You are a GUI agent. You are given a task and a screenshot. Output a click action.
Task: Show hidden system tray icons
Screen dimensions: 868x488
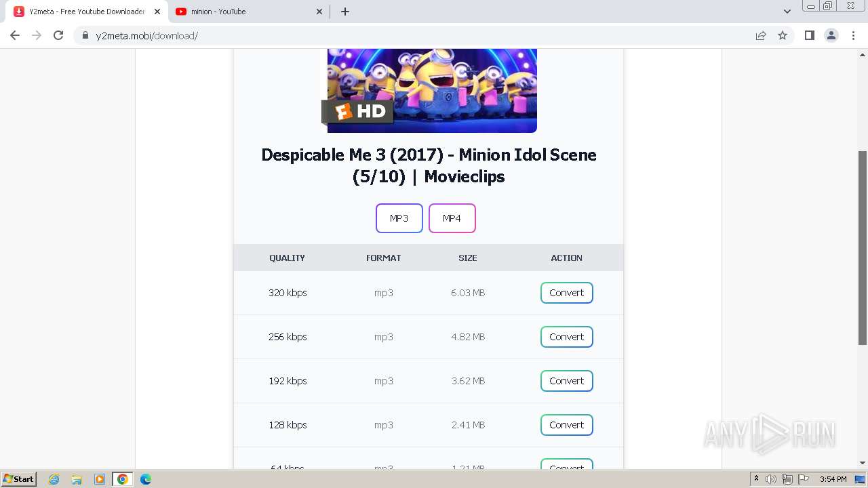tap(756, 479)
